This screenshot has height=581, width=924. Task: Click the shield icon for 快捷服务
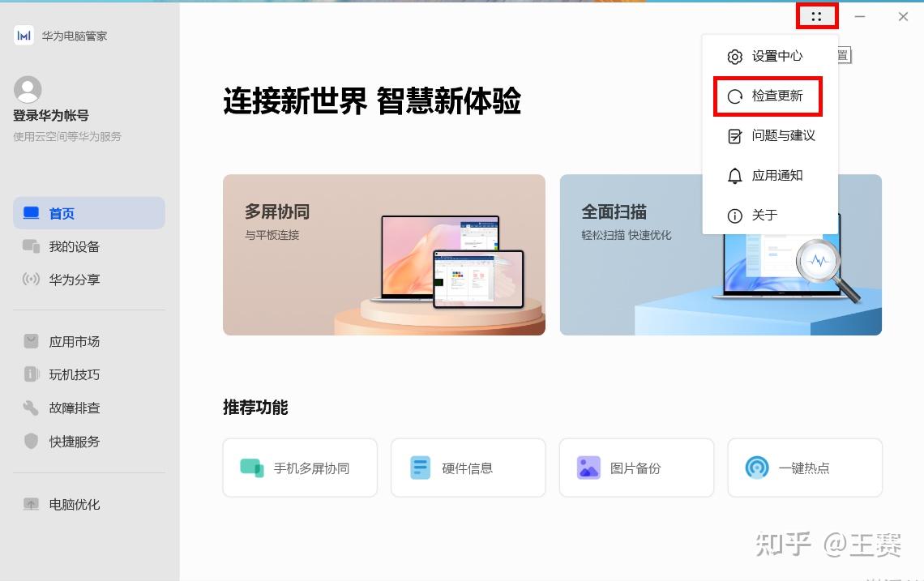click(x=31, y=441)
